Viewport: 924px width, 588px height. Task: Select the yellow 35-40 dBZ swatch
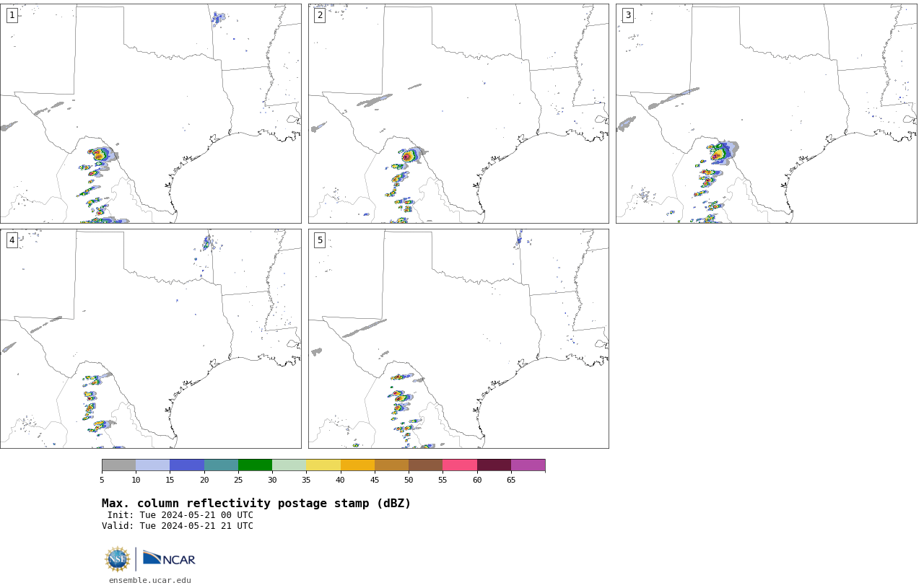(323, 465)
